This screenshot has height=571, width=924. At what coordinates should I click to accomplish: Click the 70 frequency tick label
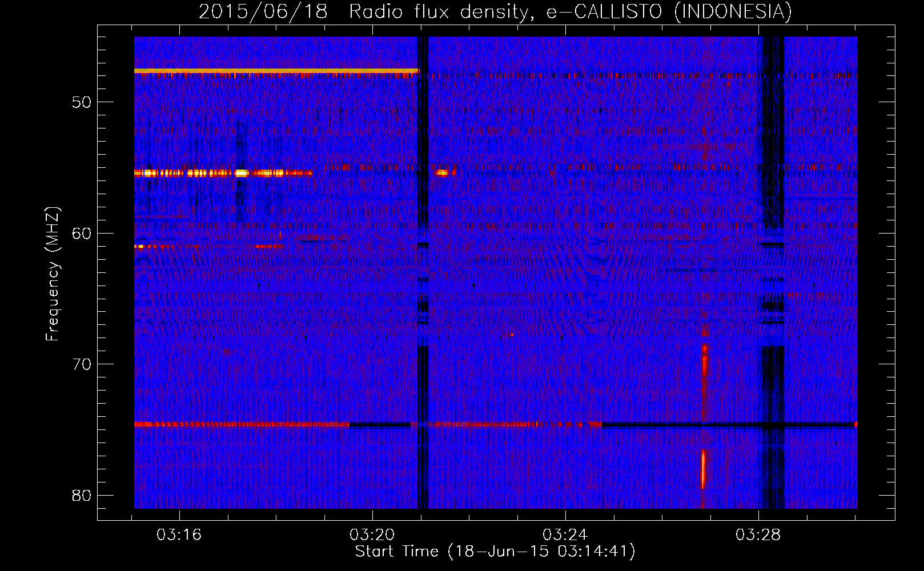(82, 364)
